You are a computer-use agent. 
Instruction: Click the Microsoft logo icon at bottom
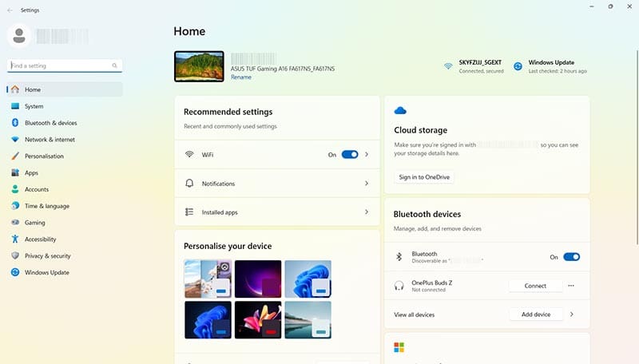click(399, 347)
